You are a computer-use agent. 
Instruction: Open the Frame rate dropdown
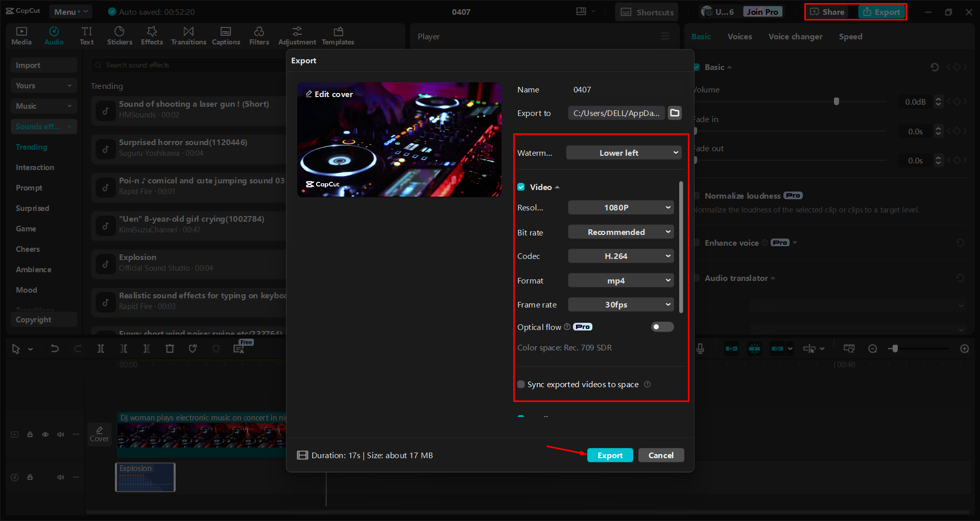(620, 304)
